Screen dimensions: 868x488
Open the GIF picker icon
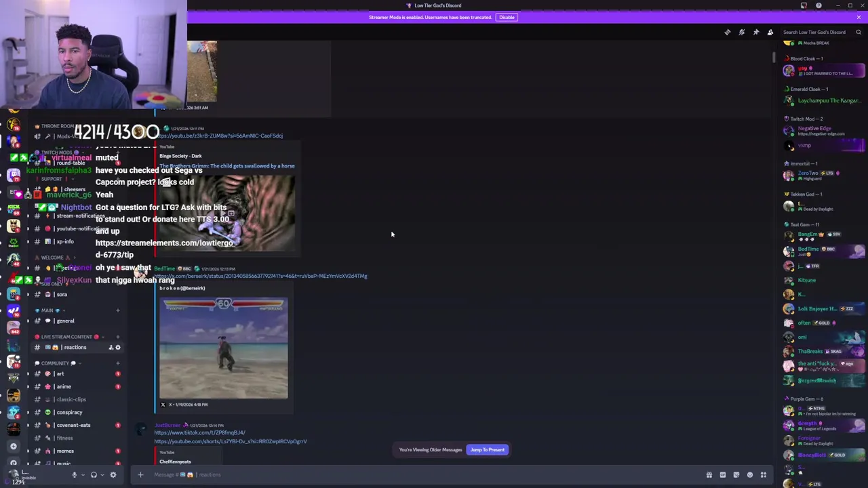(723, 475)
